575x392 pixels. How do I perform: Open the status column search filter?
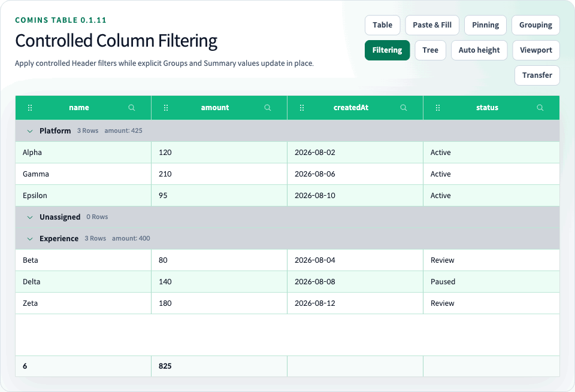pyautogui.click(x=540, y=108)
